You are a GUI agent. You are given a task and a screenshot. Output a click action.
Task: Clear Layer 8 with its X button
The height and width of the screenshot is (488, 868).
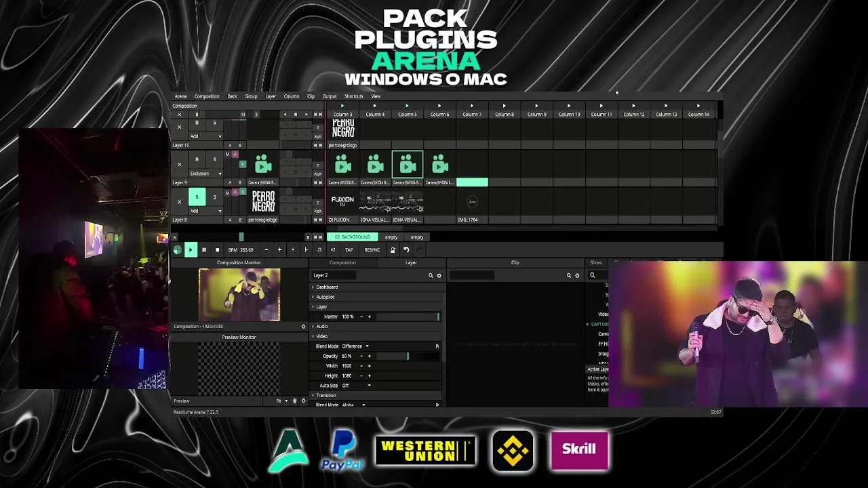click(179, 201)
